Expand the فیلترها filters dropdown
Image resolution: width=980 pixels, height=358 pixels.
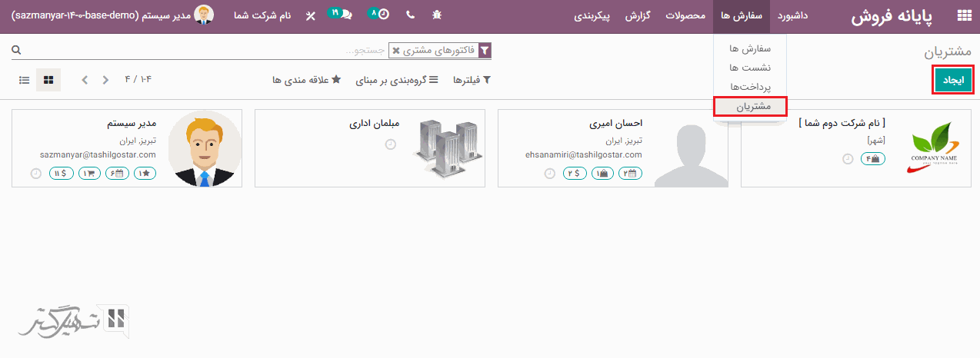[x=471, y=80]
